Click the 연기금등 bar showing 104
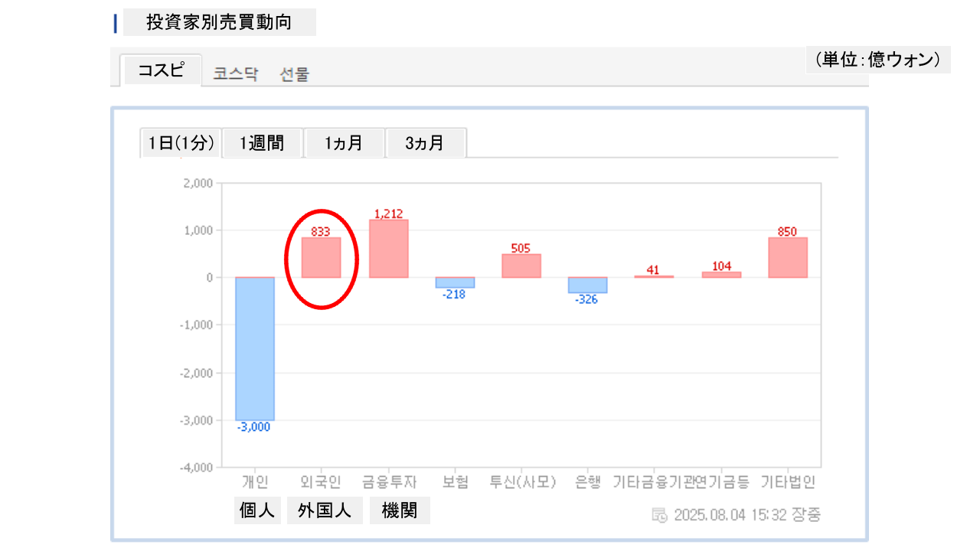The width and height of the screenshot is (980, 551). click(x=721, y=275)
